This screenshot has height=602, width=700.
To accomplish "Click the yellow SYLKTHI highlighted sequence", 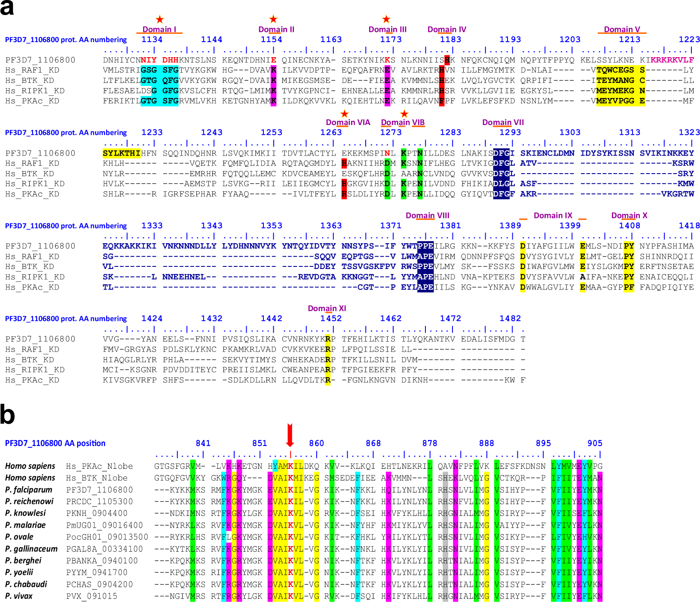I will click(x=122, y=153).
